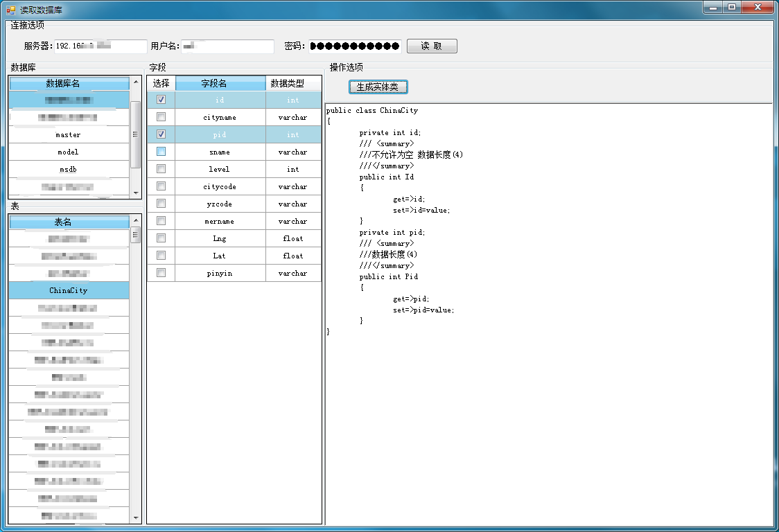Viewport: 779px width, 532px height.
Task: Minimize the 读取数据库 window
Action: point(713,7)
